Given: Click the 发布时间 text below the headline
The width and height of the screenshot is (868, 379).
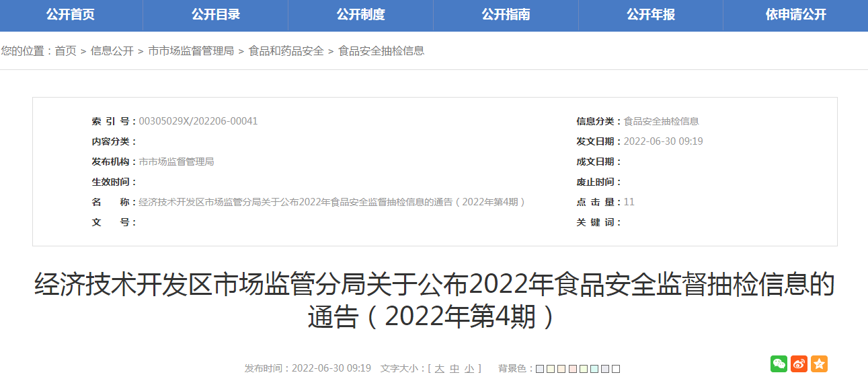Looking at the screenshot, I should tap(308, 369).
